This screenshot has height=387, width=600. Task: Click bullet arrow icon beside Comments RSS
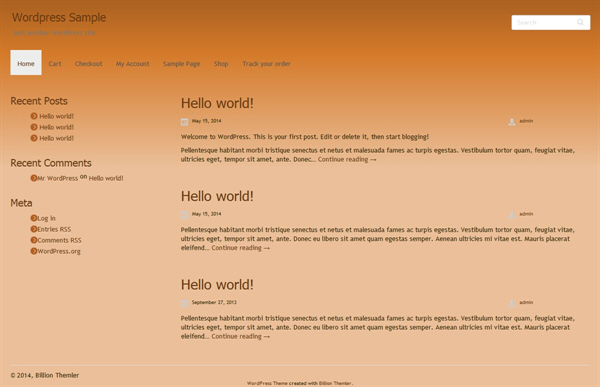34,240
